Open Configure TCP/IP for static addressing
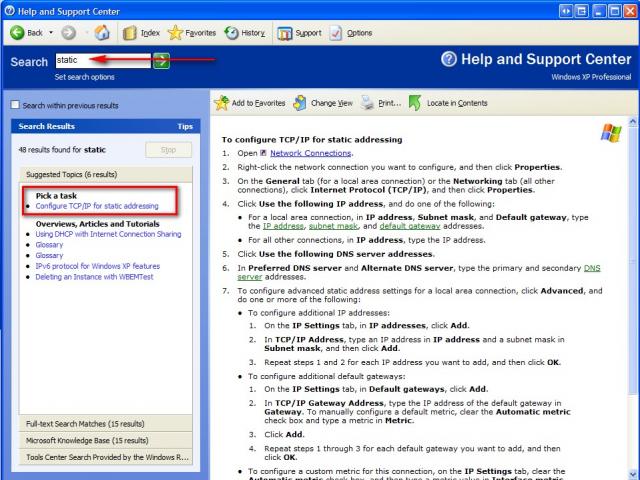 pyautogui.click(x=97, y=206)
